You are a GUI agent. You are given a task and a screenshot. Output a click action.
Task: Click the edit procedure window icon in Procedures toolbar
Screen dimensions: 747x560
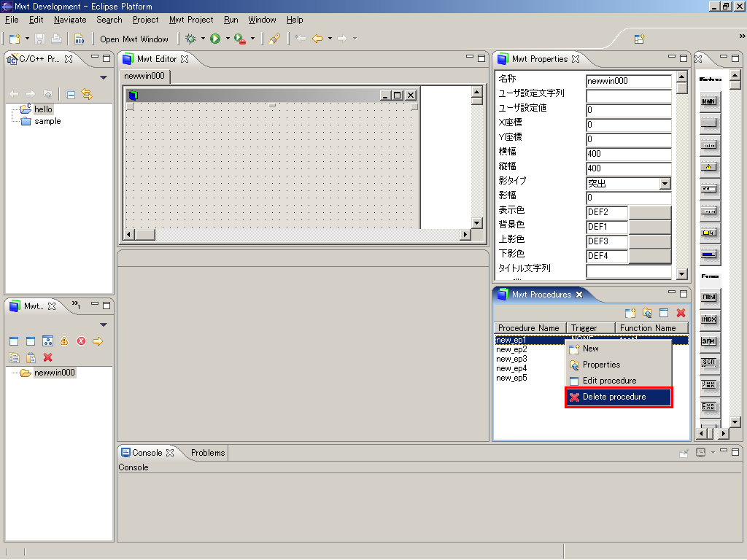pyautogui.click(x=664, y=313)
